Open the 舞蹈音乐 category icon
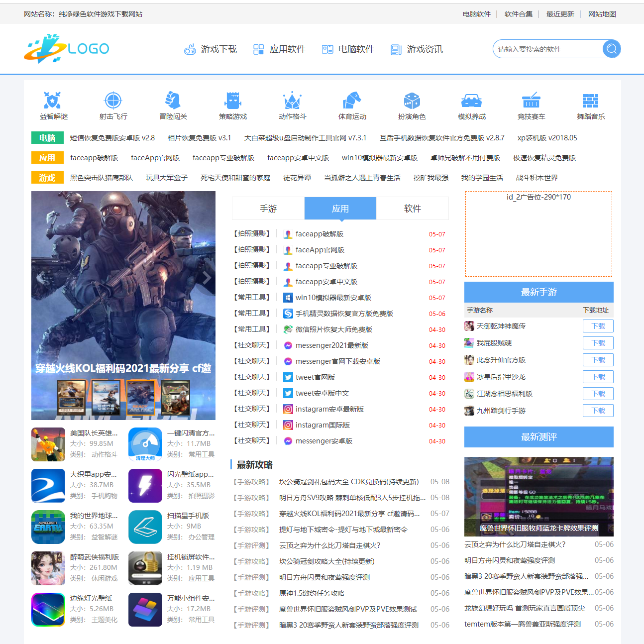644x644 pixels. (591, 101)
